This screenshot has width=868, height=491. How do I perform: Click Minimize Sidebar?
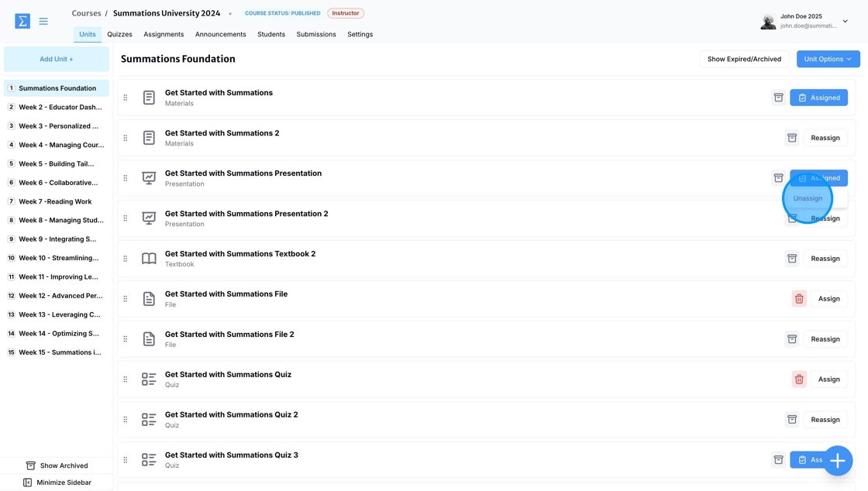click(57, 482)
